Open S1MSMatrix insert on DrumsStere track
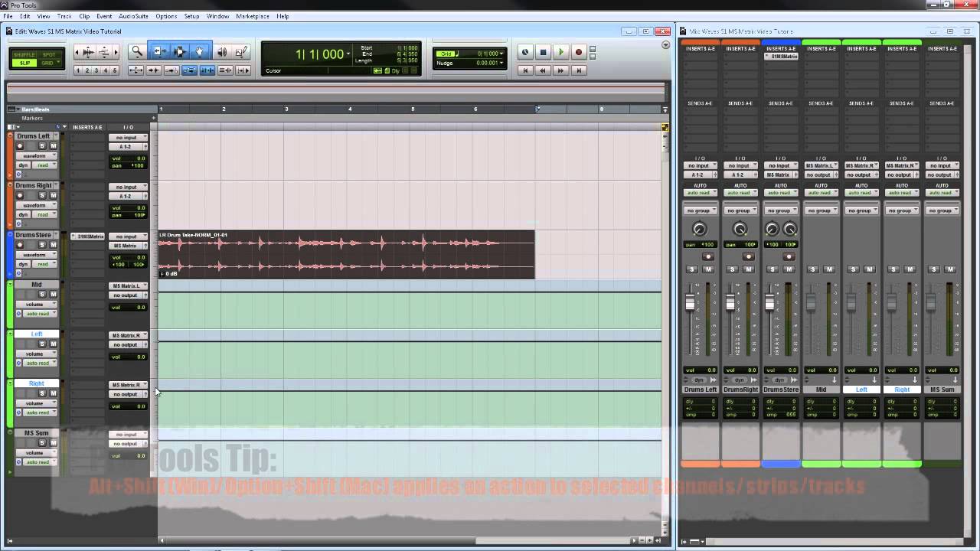Screen dimensions: 980x551 click(89, 236)
